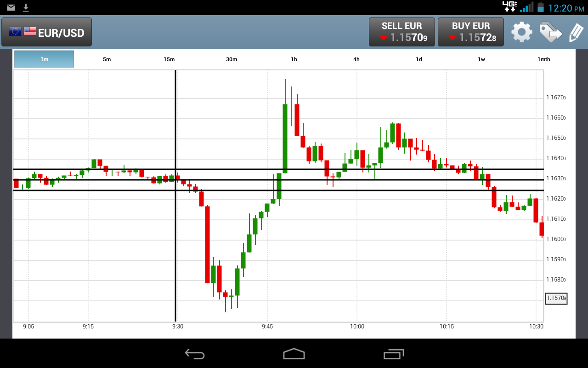
Task: Switch to the 4h timeframe
Action: pos(356,59)
